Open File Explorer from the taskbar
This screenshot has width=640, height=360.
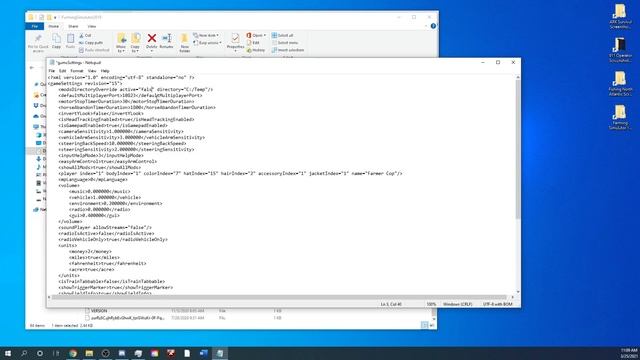[x=89, y=353]
